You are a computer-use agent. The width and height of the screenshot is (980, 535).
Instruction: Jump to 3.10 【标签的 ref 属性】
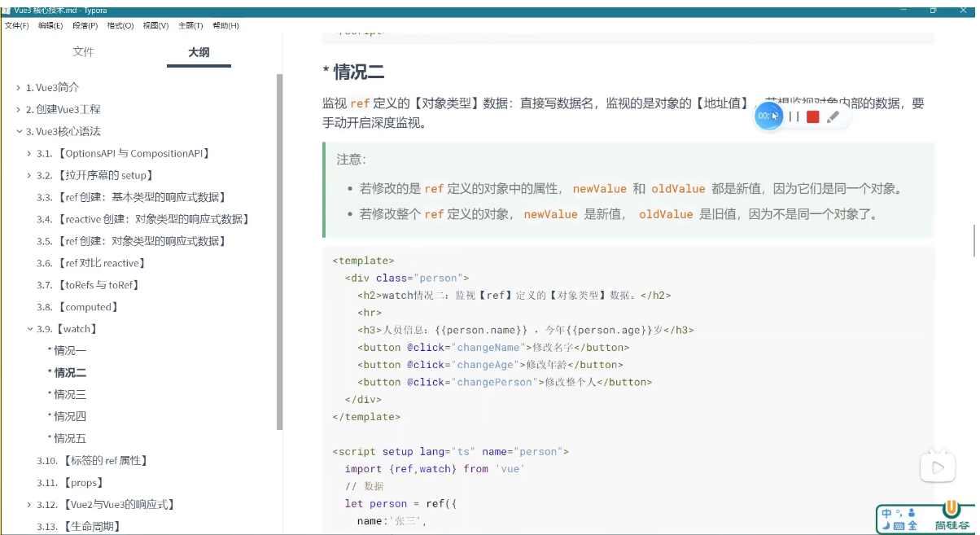coord(93,461)
